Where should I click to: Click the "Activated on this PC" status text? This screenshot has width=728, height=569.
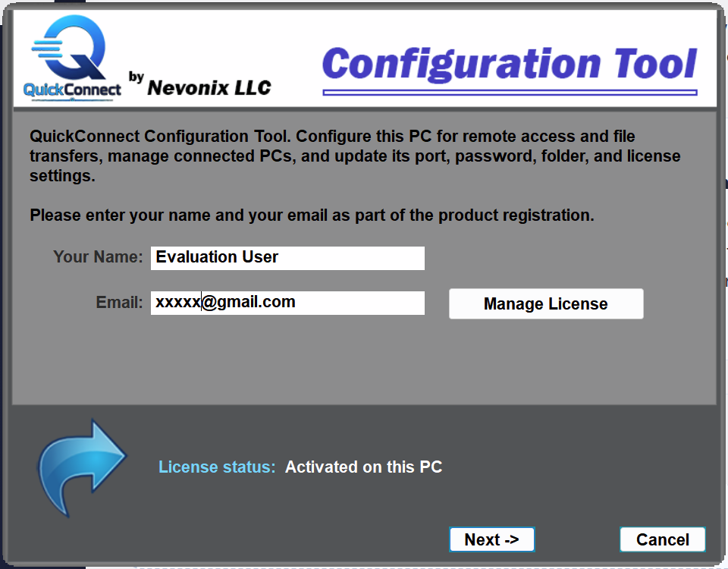click(363, 467)
